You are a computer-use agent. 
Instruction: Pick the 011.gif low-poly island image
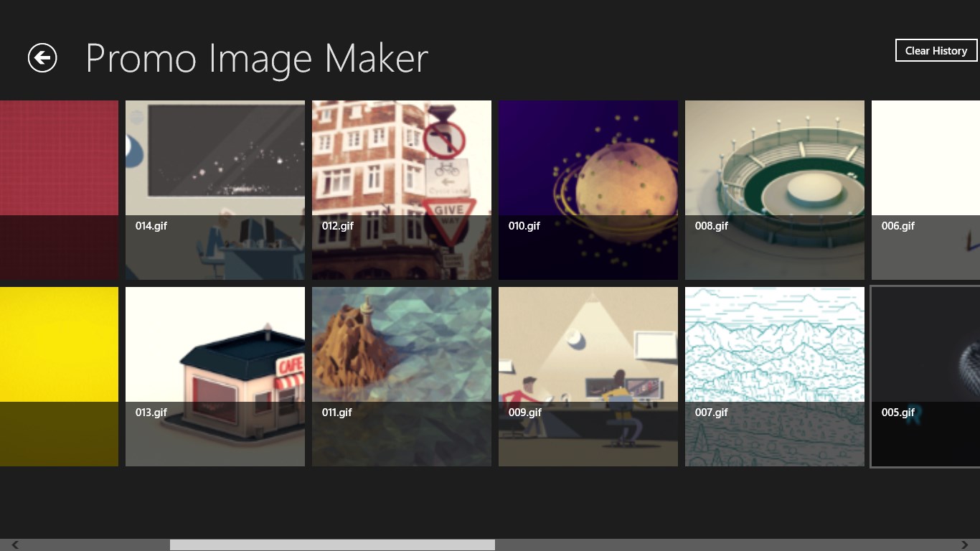click(402, 377)
